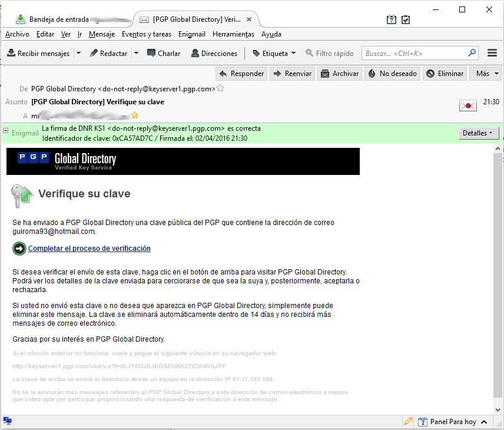Click Completar el proceso de verificación link
This screenshot has width=504, height=430.
pos(89,249)
